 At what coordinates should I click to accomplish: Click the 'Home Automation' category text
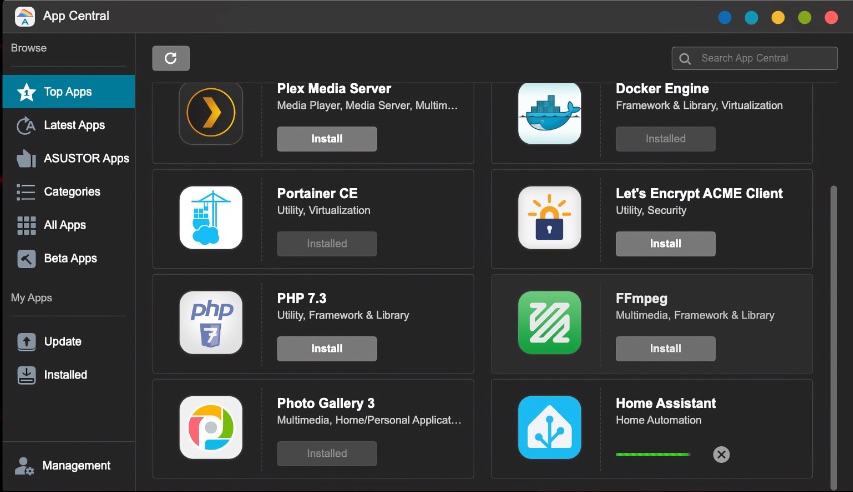(x=658, y=420)
